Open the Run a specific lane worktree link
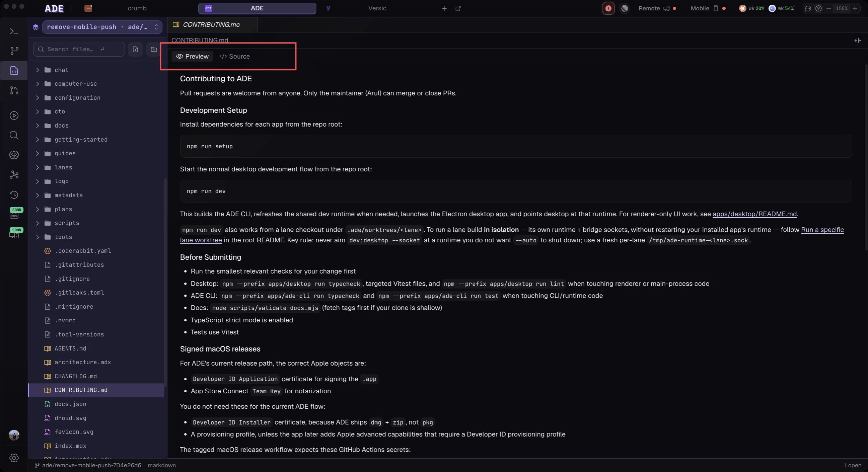Image resolution: width=868 pixels, height=472 pixels. click(x=822, y=230)
